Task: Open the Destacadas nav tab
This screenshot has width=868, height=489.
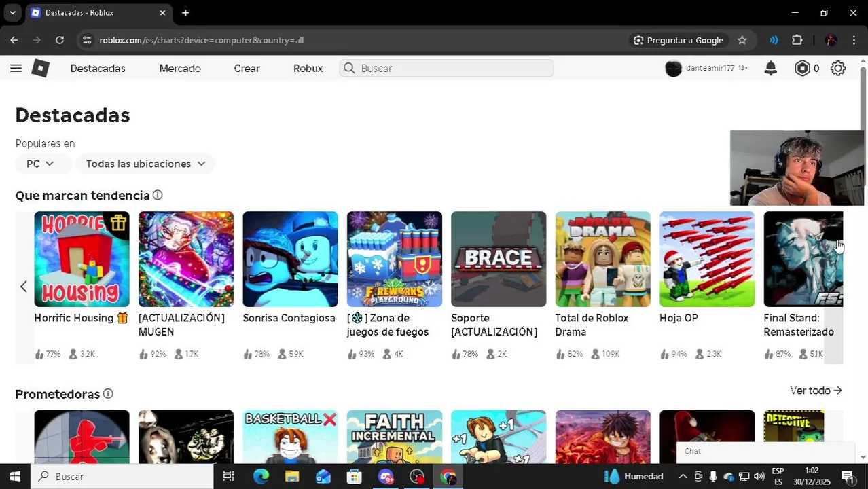Action: 98,68
